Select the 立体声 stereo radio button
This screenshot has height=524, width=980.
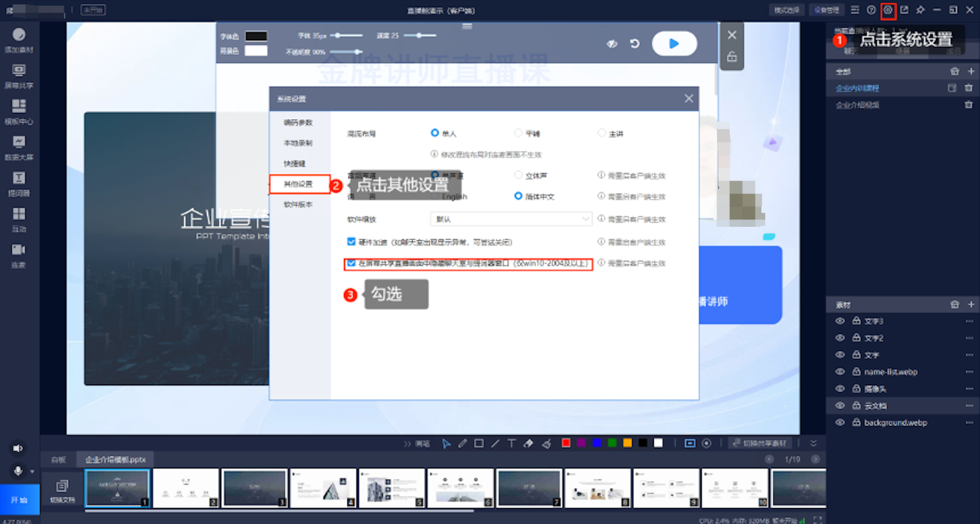pyautogui.click(x=518, y=175)
